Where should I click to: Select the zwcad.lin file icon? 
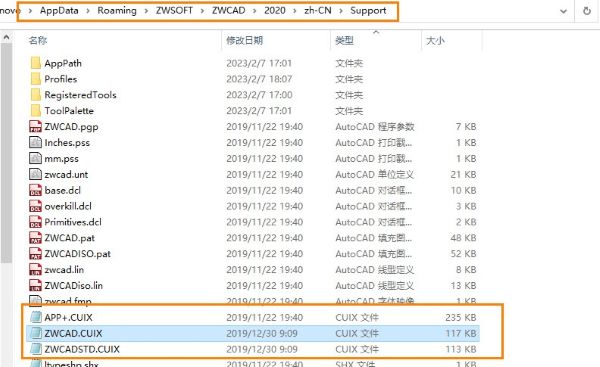pos(36,269)
